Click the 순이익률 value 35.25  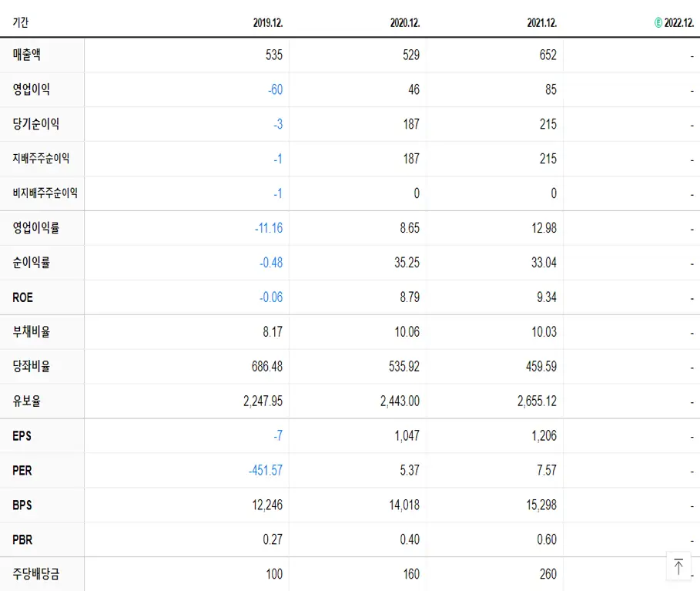pos(407,263)
